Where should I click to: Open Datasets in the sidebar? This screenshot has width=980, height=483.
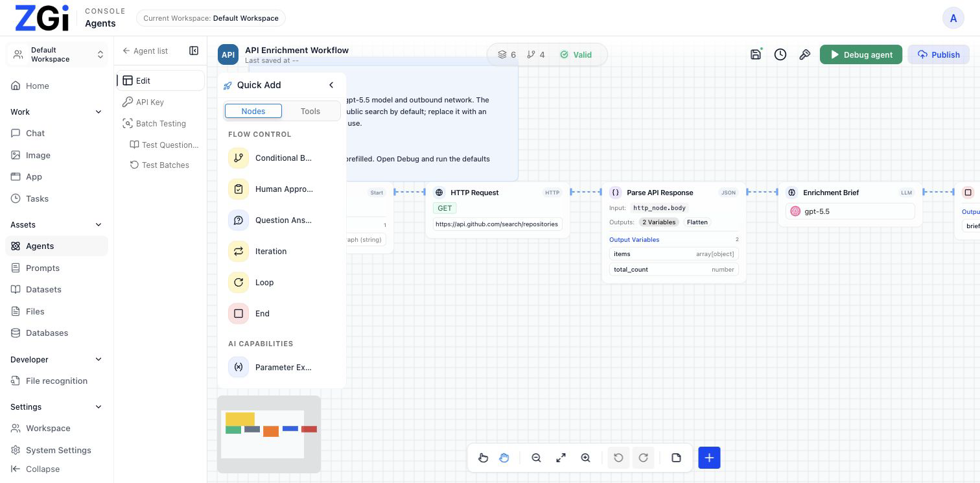pos(57,289)
